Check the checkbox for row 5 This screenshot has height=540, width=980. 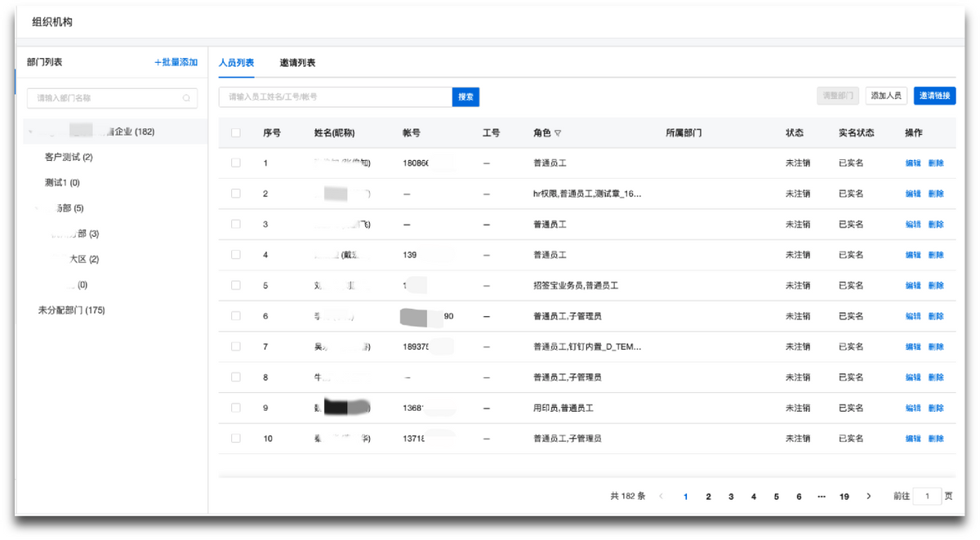tap(236, 285)
